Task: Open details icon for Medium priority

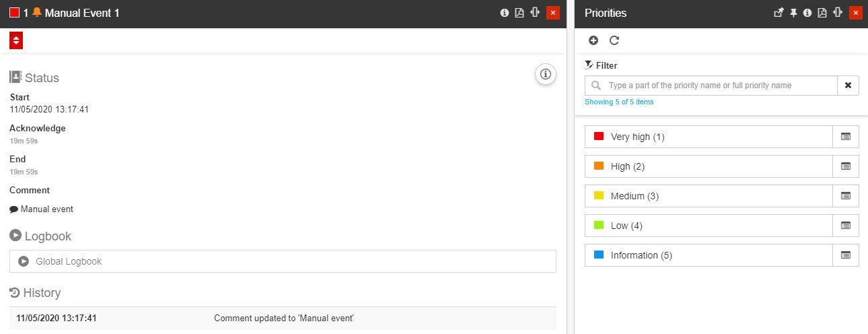Action: coord(846,196)
